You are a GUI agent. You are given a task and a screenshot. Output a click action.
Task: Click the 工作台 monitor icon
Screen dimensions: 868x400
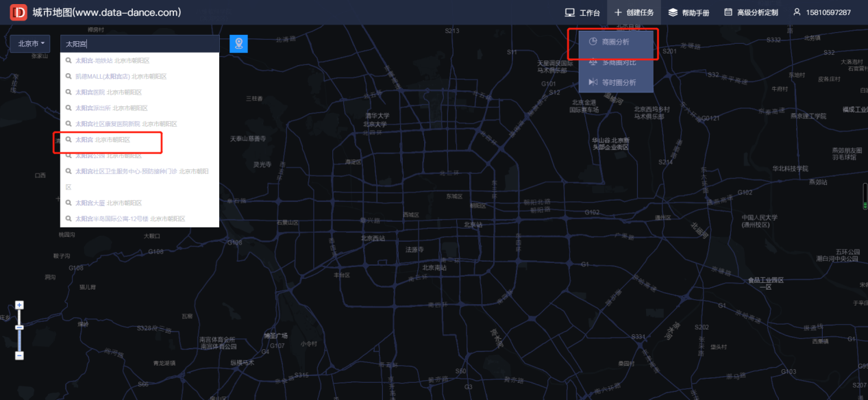point(569,12)
